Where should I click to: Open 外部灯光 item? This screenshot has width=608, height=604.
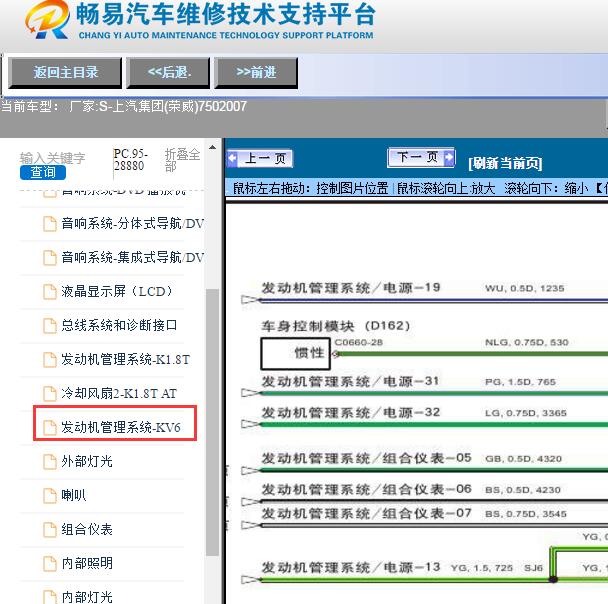87,461
